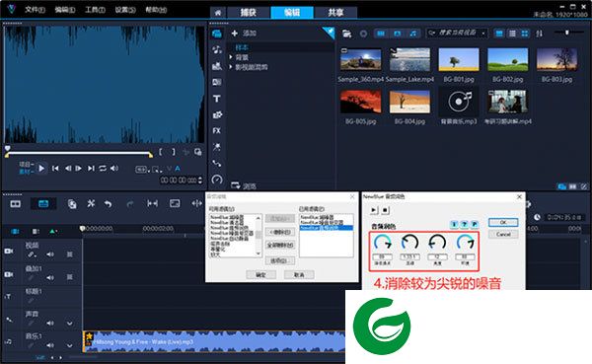The width and height of the screenshot is (592, 364).
Task: Open the library search dropdown arrow
Action: click(x=483, y=34)
